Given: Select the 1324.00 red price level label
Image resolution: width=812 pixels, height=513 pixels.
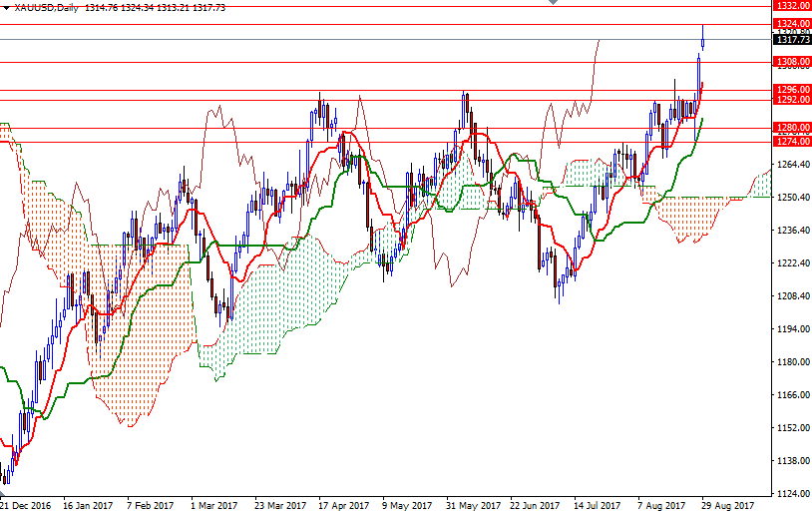Looking at the screenshot, I should (791, 23).
